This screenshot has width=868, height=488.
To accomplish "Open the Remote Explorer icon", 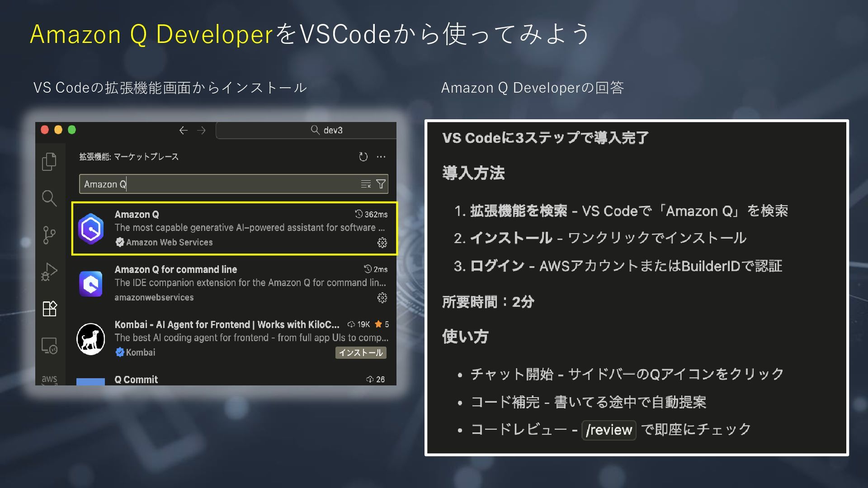I will (49, 346).
